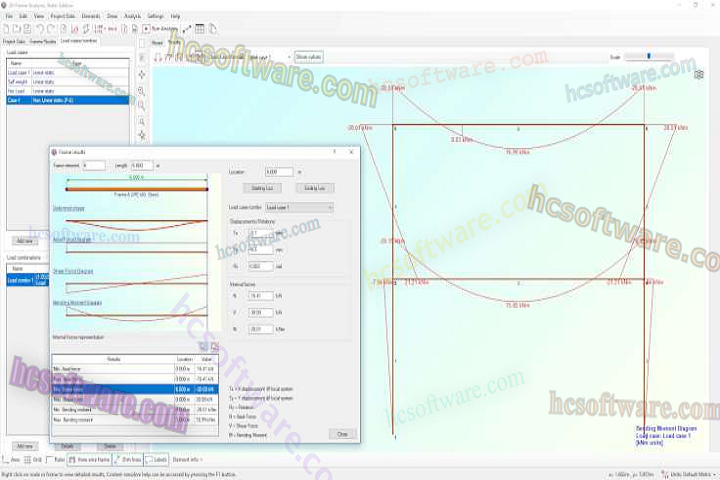Open the View menu

(39, 16)
